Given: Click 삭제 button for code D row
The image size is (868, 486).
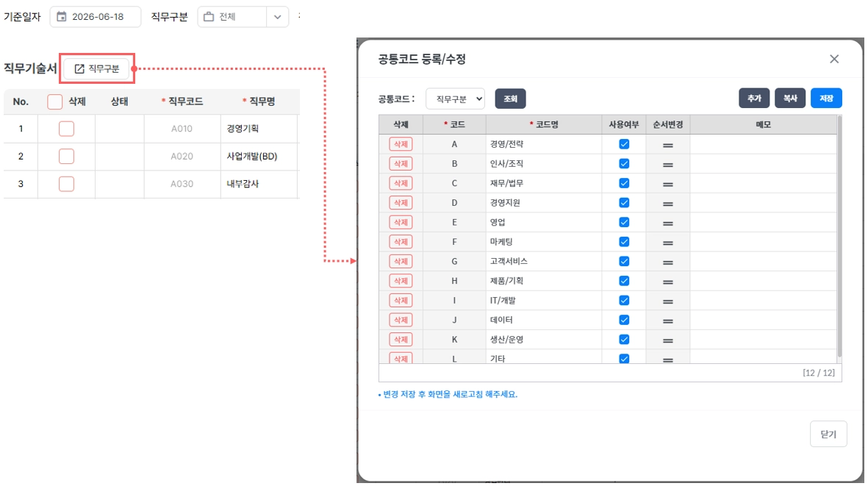Looking at the screenshot, I should [401, 203].
